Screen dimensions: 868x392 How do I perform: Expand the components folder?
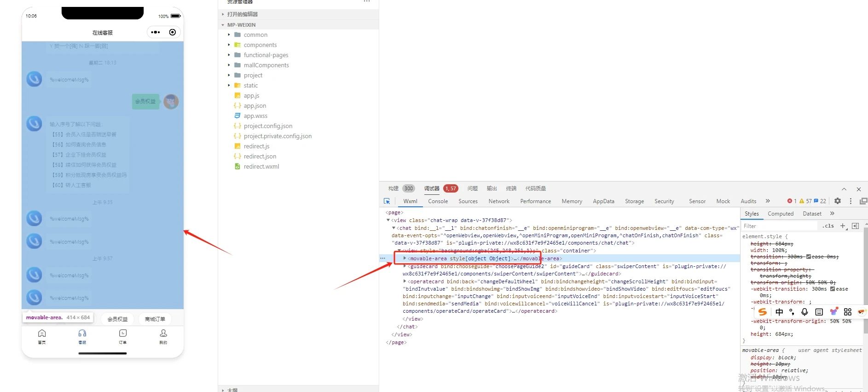229,45
